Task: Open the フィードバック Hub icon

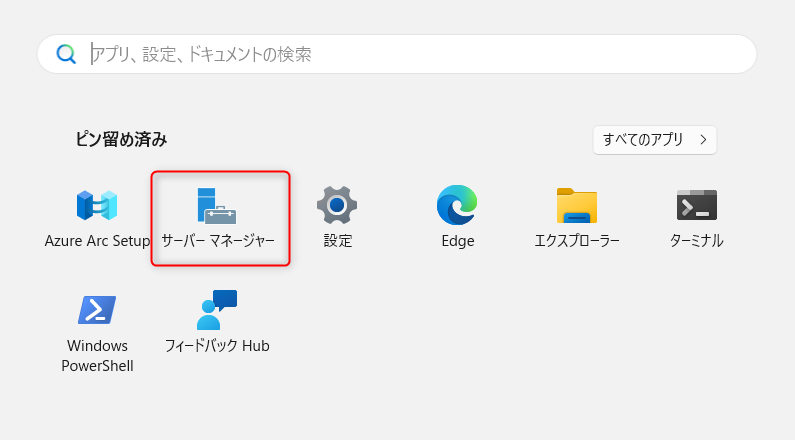Action: [x=217, y=310]
